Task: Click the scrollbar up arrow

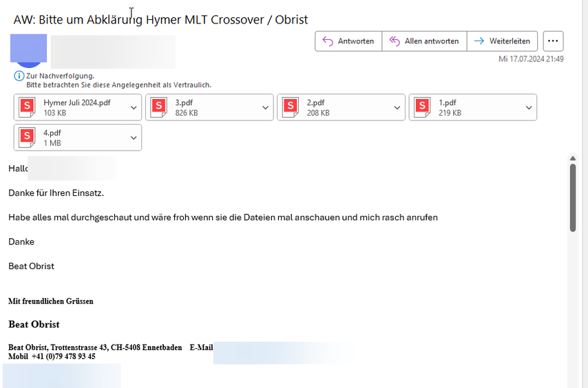Action: pos(573,159)
